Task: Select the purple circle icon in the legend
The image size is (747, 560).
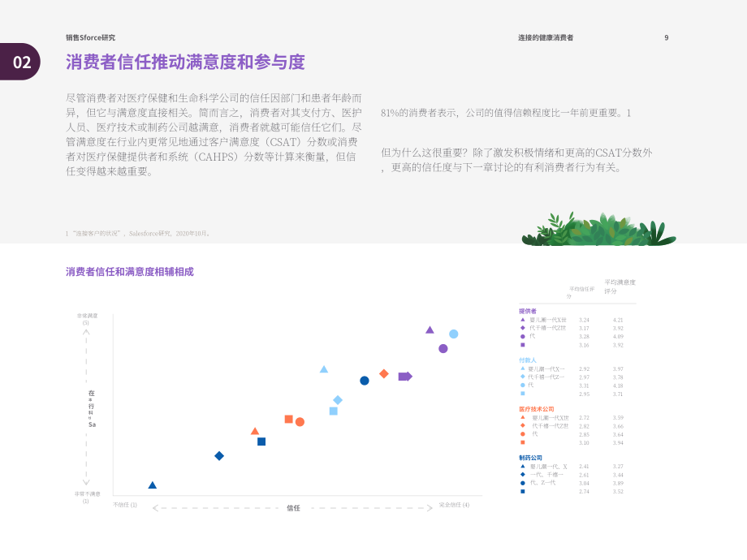Action: (x=523, y=336)
